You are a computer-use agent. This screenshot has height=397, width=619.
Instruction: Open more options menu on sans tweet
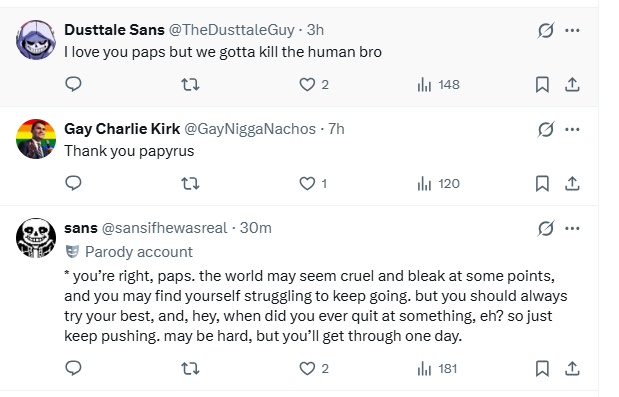572,228
